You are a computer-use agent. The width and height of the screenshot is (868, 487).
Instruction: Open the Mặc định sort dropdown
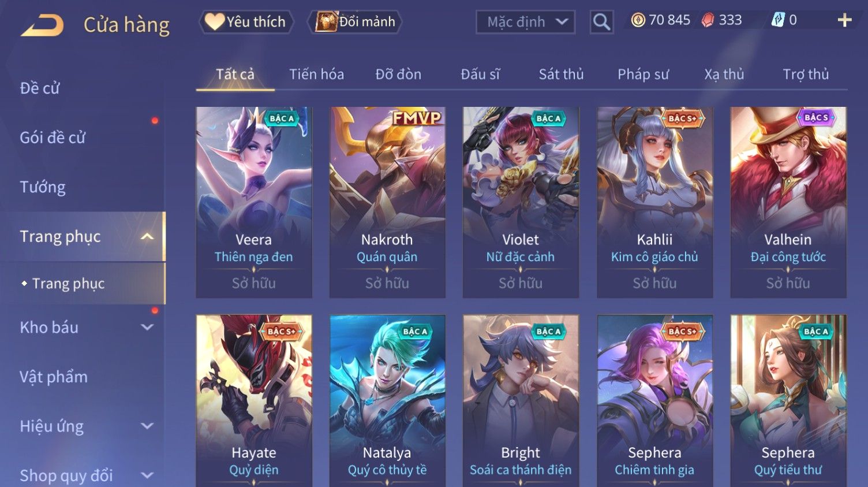pyautogui.click(x=525, y=22)
